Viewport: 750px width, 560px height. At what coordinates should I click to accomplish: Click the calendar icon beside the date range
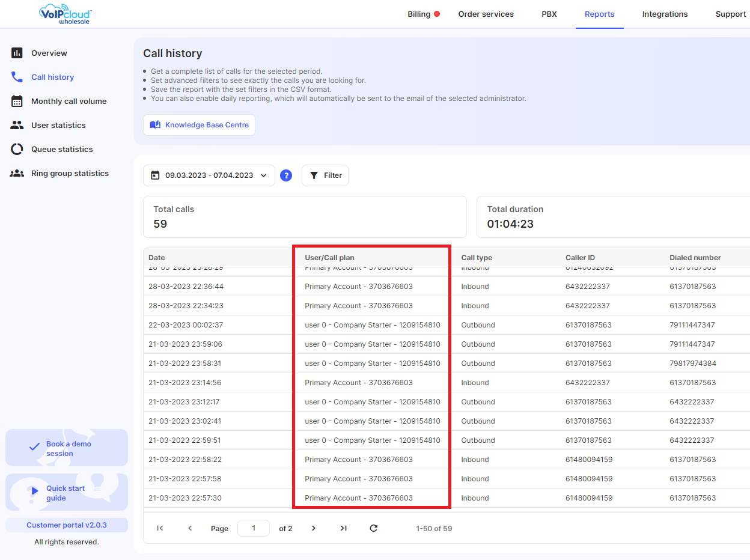point(155,175)
